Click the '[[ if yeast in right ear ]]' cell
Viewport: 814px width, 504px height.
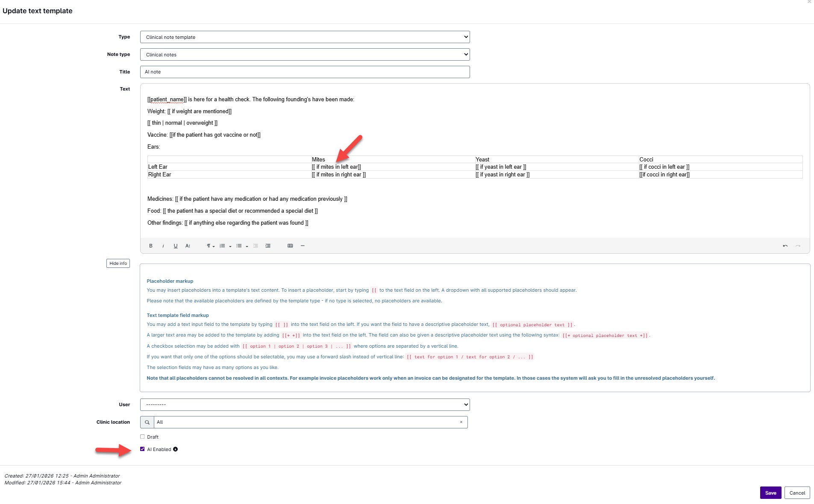pos(557,175)
